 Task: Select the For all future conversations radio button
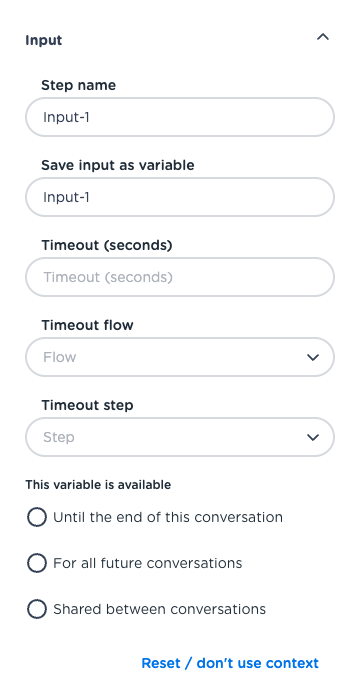(37, 563)
